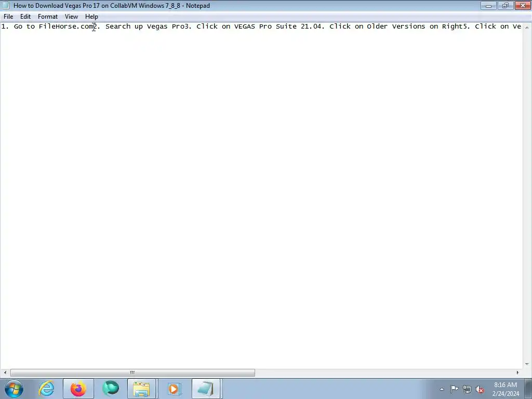
Task: Select the Notepad taskbar button
Action: tap(206, 389)
